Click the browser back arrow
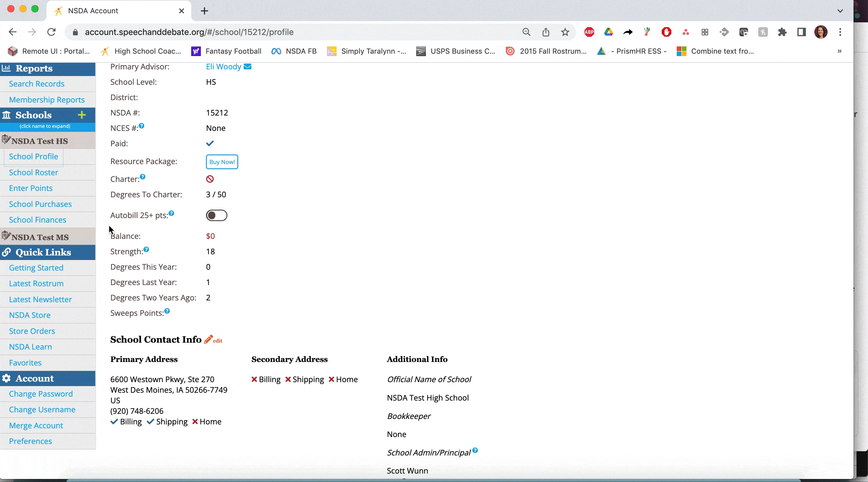868x482 pixels. (x=12, y=32)
